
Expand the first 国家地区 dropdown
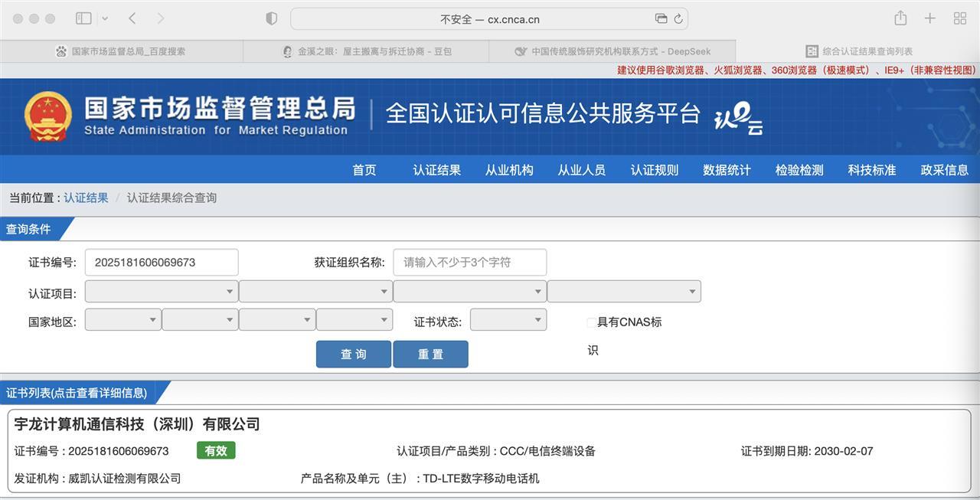(122, 320)
